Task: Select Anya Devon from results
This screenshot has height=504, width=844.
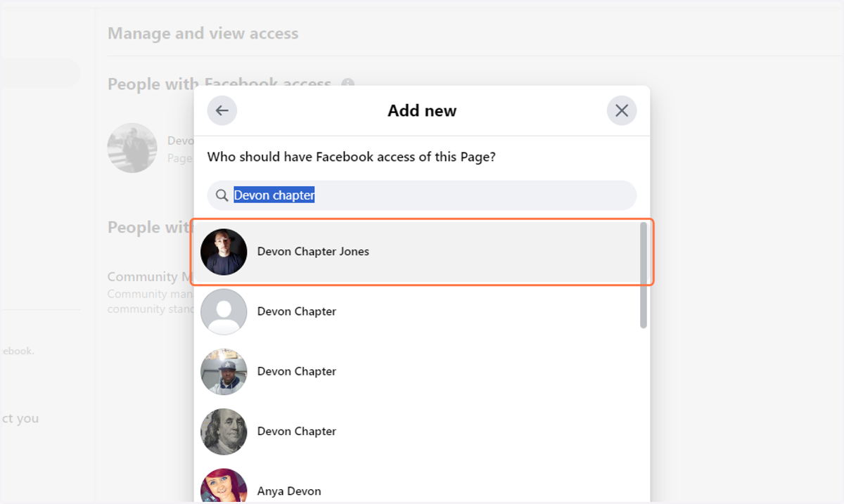Action: [418, 485]
